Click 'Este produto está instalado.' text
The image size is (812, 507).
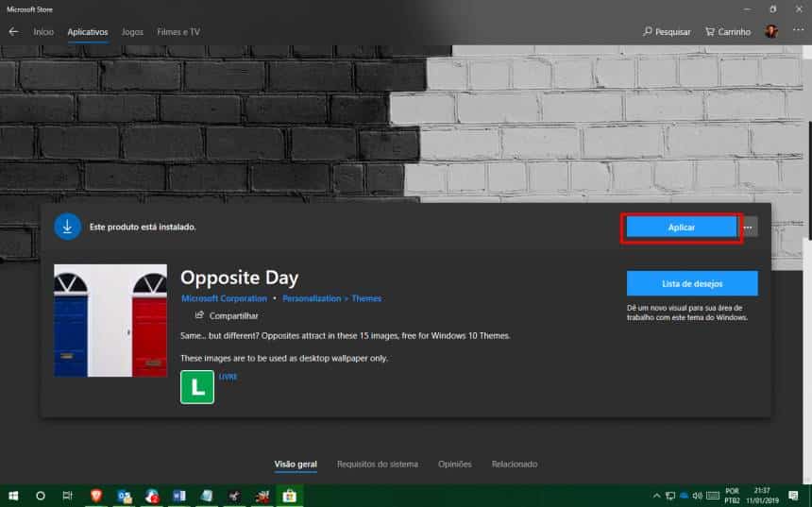143,227
